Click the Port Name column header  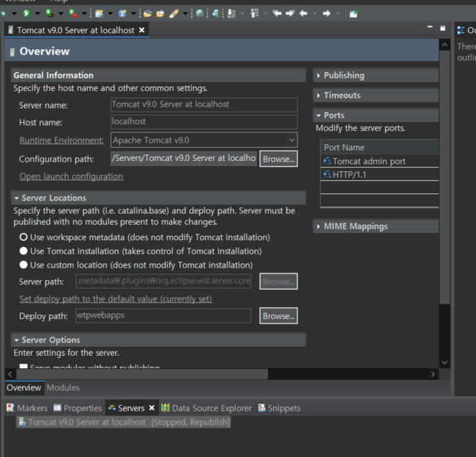[380, 147]
